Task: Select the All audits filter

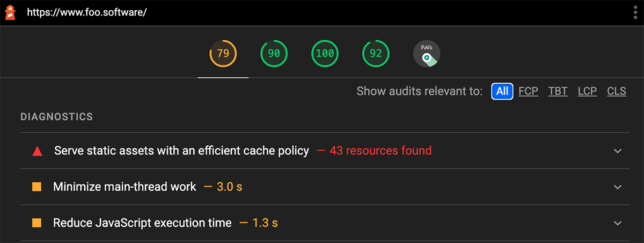Action: [502, 91]
